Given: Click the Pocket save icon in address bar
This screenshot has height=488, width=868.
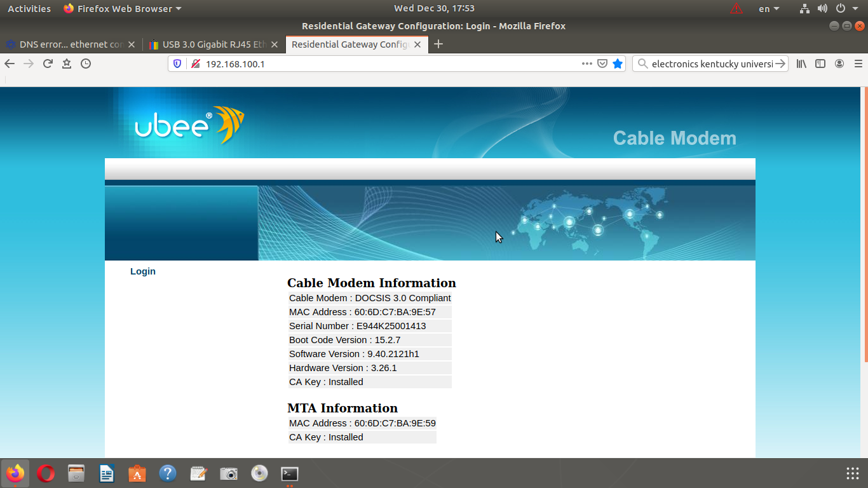Looking at the screenshot, I should (x=602, y=64).
